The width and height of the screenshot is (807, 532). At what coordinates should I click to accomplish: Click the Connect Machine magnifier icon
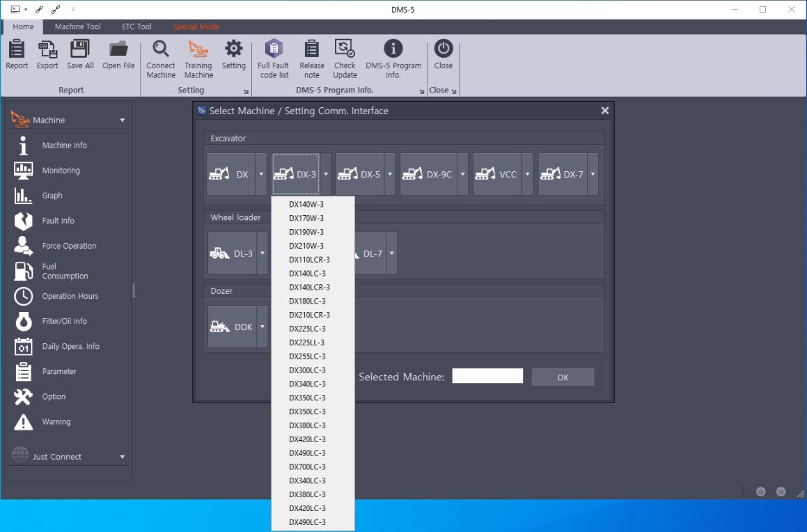click(x=161, y=49)
